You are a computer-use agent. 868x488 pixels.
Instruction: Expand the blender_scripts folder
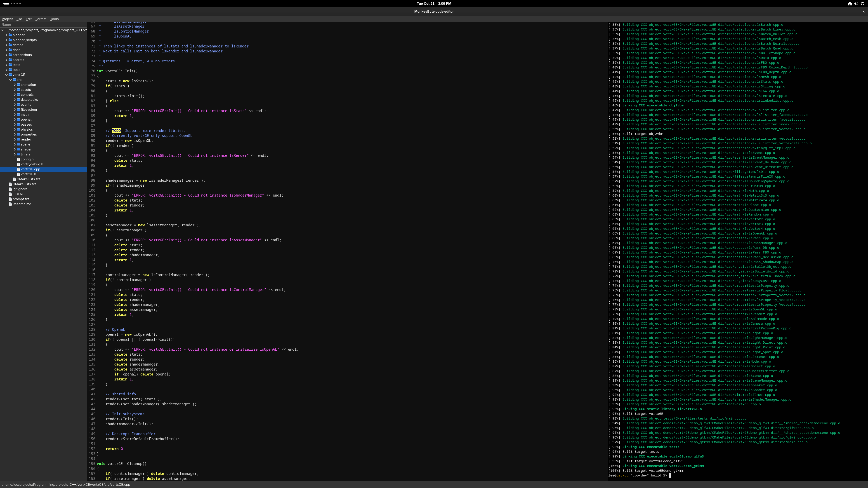(x=6, y=40)
